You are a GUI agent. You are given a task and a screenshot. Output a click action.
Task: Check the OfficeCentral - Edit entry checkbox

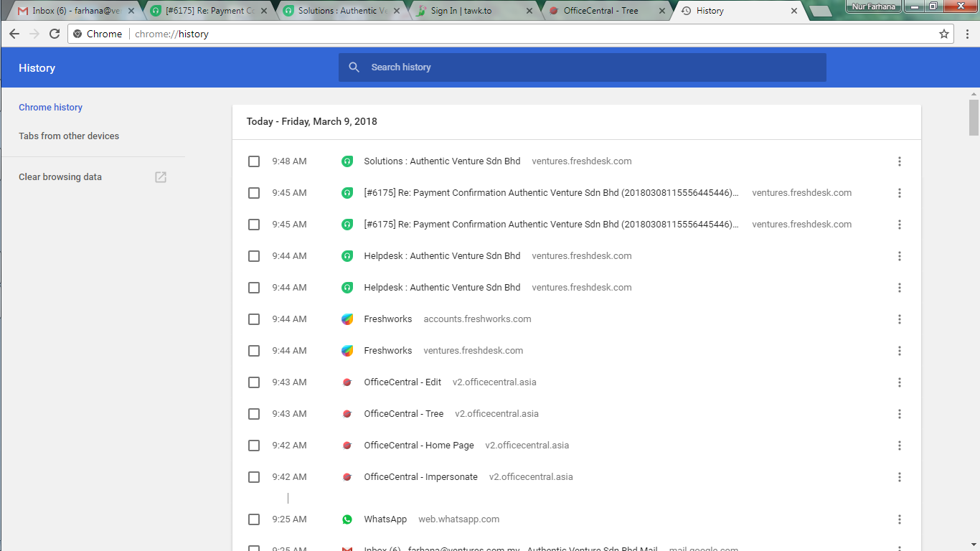point(254,382)
